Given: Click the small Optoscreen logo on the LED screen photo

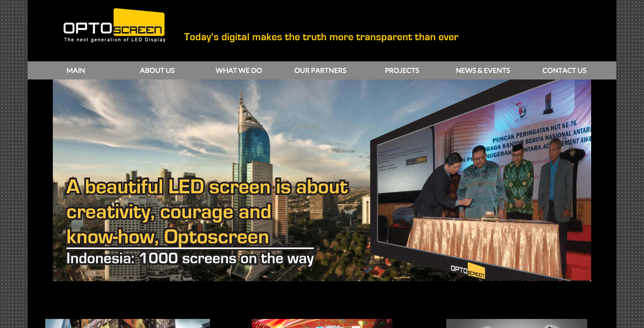Looking at the screenshot, I should (467, 271).
